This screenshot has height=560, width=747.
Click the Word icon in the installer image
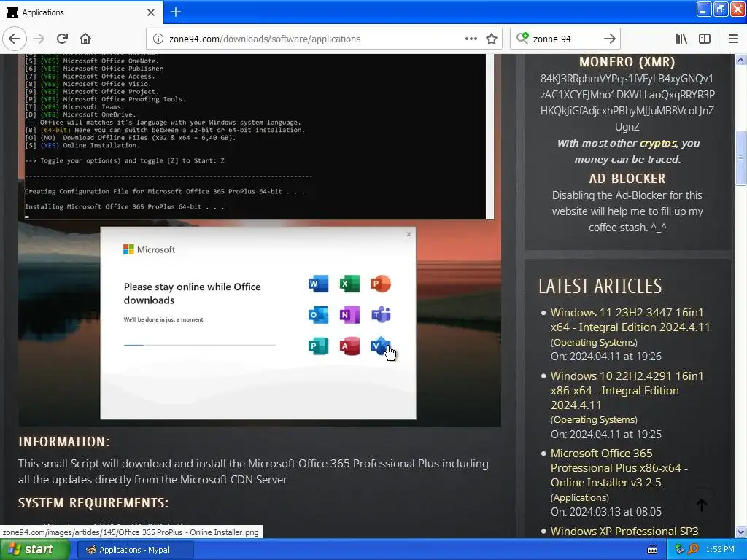click(x=318, y=284)
